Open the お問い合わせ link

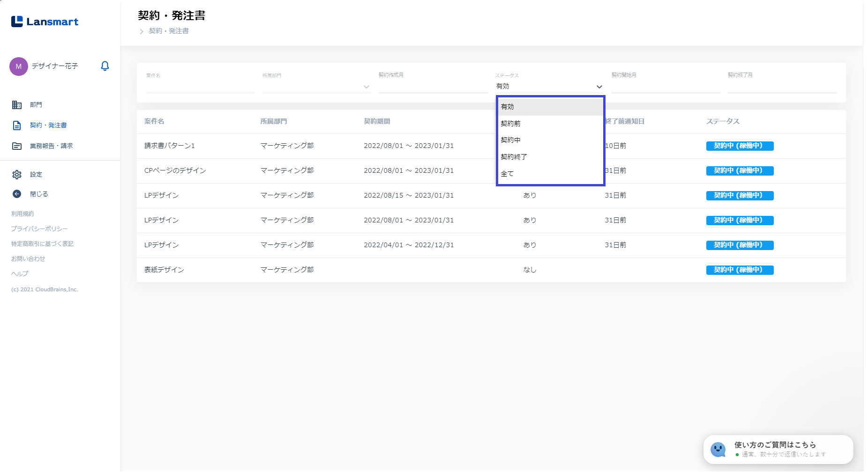click(x=28, y=259)
